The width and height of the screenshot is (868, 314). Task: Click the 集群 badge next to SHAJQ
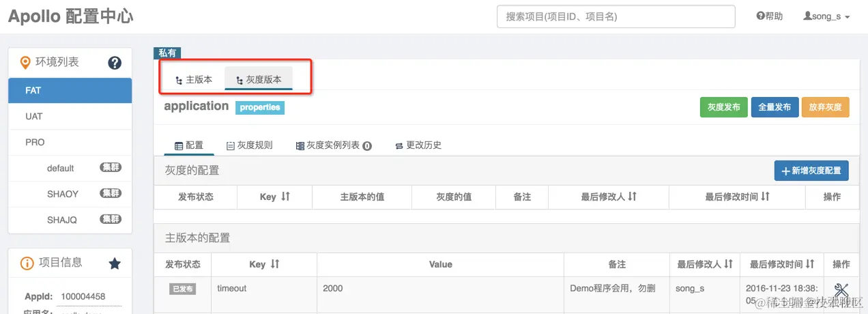tap(111, 220)
